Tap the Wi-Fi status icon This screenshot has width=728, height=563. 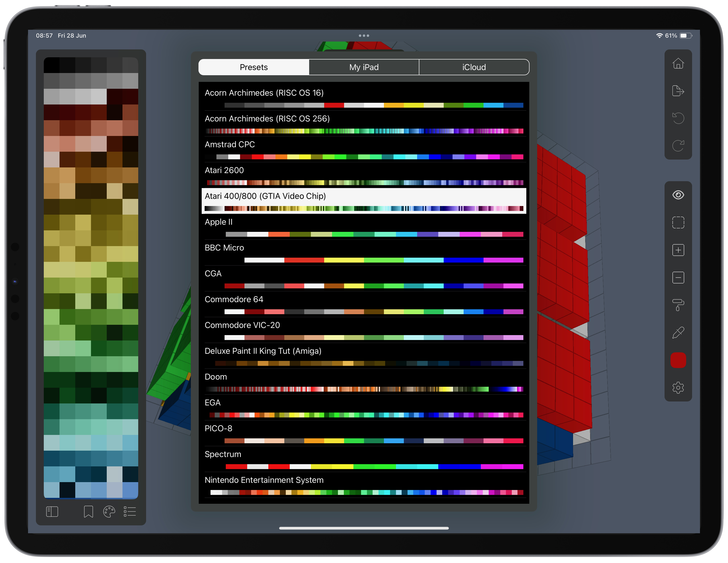tap(659, 36)
